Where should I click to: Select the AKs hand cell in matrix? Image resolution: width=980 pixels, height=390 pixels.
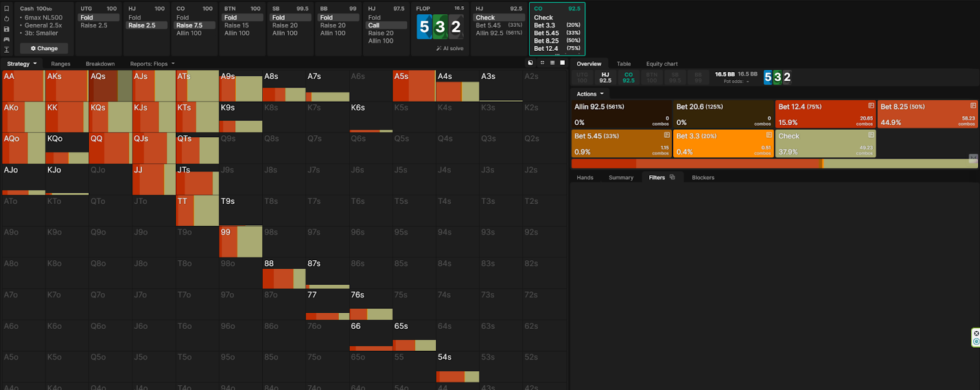tap(67, 86)
